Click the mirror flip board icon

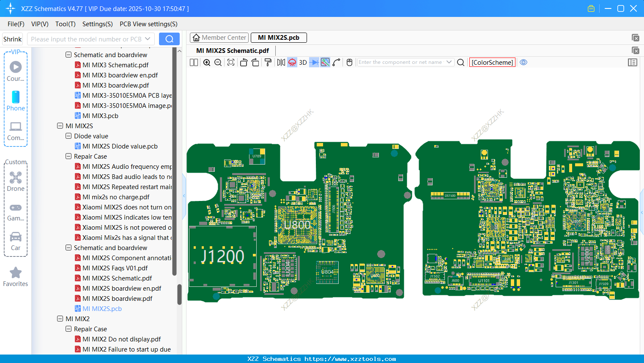281,63
